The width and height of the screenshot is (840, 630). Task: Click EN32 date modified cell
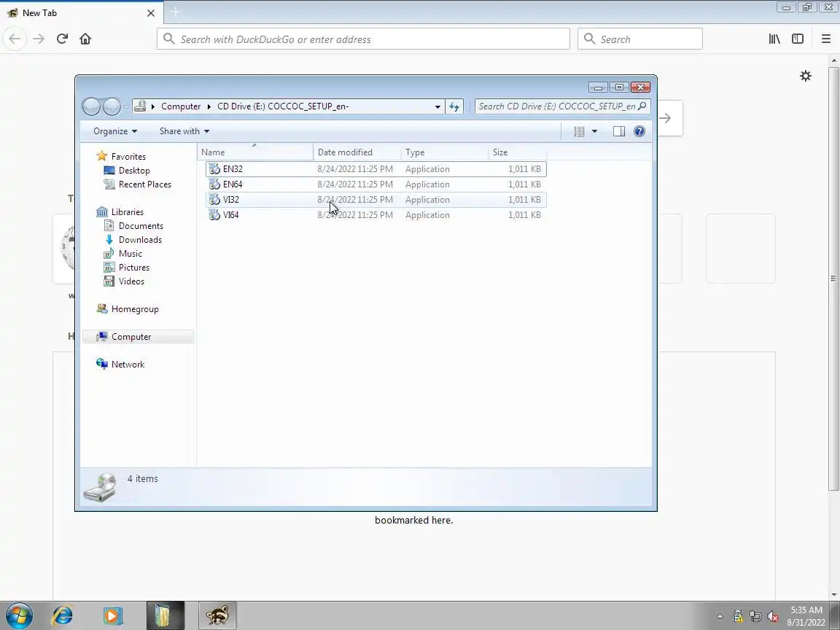tap(355, 169)
